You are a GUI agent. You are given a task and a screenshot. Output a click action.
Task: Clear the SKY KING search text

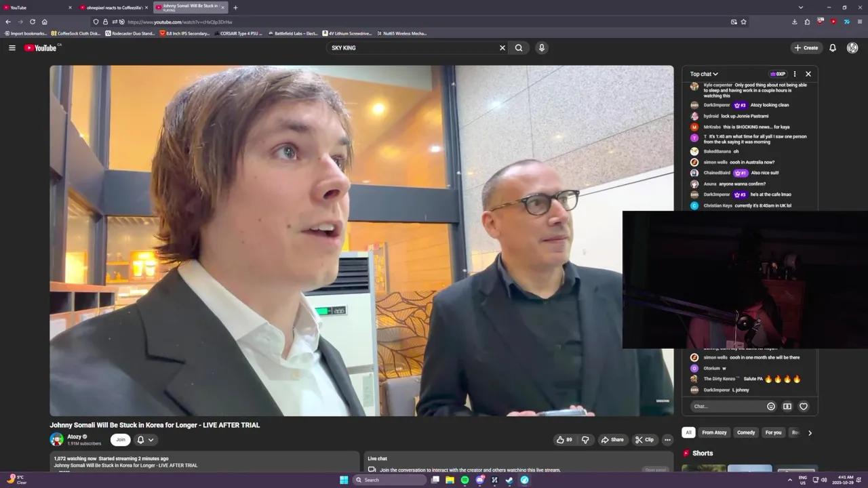502,47
